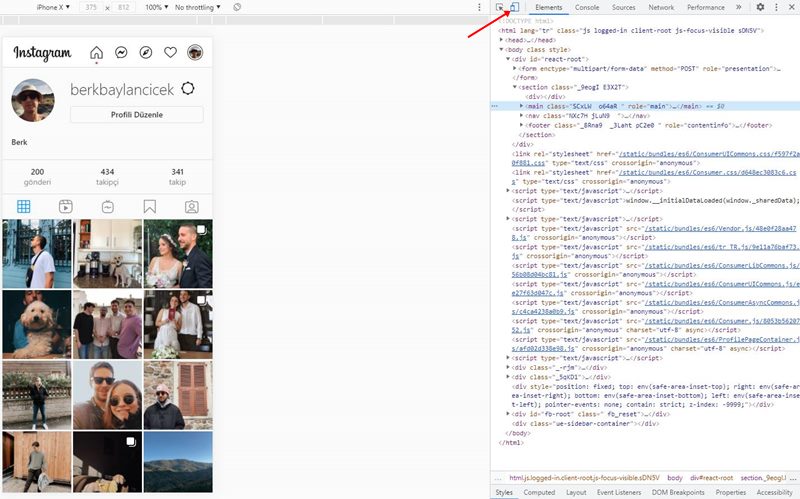Image resolution: width=800 pixels, height=499 pixels.
Task: Open the 100% zoom dropdown
Action: [157, 7]
